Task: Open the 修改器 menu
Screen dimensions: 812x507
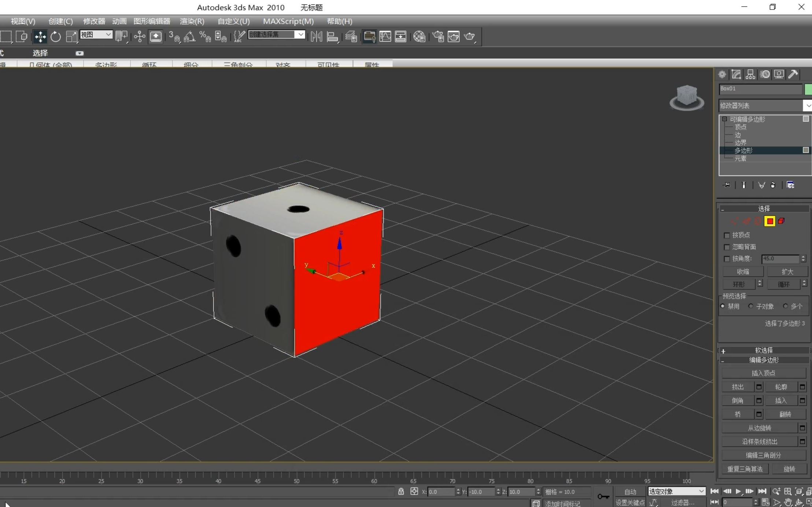Action: point(94,21)
